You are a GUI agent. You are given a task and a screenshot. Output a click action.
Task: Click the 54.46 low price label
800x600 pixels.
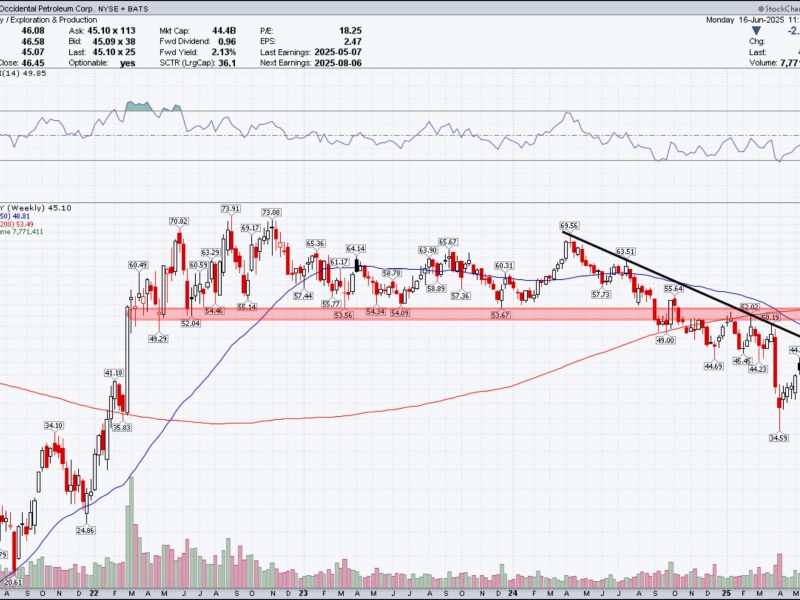214,311
